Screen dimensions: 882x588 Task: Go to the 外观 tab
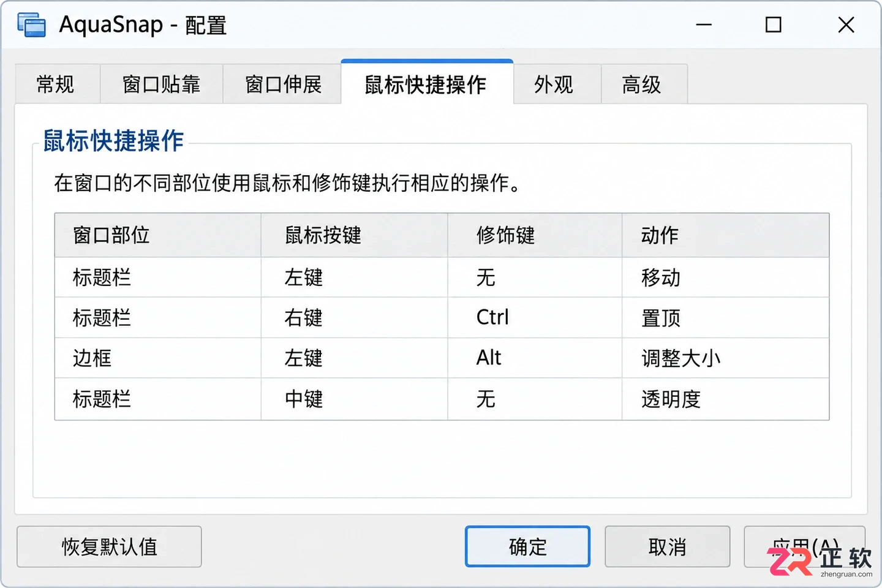556,84
